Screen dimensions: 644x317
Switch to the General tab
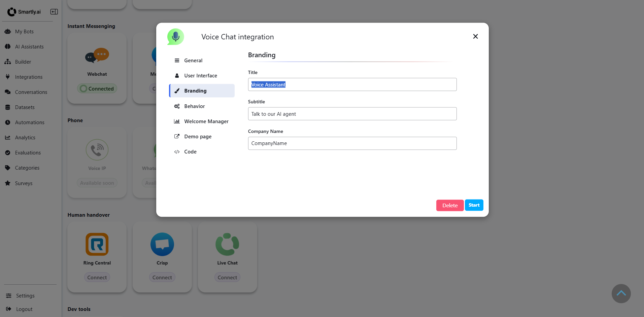pyautogui.click(x=193, y=60)
